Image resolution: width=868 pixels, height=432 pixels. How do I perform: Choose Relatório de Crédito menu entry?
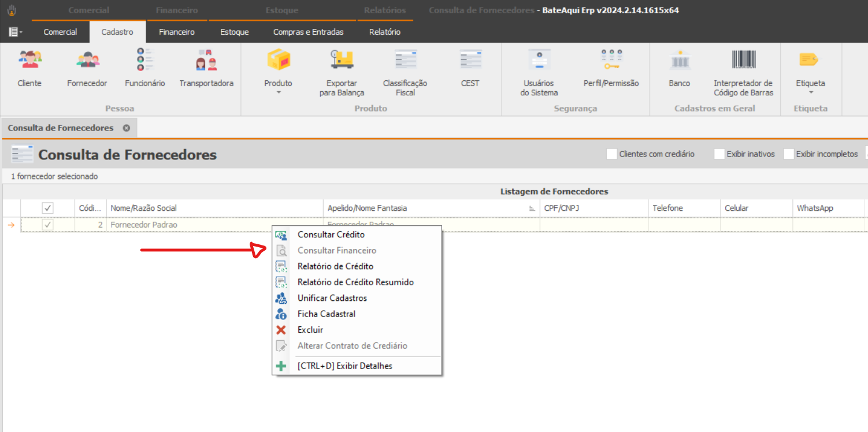click(357, 267)
